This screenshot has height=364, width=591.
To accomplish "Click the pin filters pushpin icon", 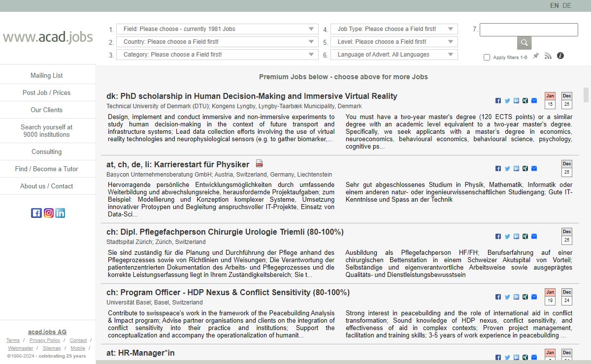I will pyautogui.click(x=536, y=56).
